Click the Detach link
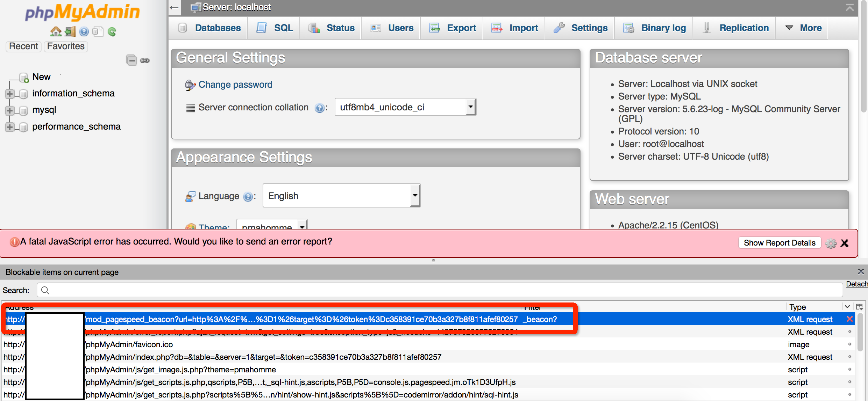The image size is (868, 401). pyautogui.click(x=857, y=284)
